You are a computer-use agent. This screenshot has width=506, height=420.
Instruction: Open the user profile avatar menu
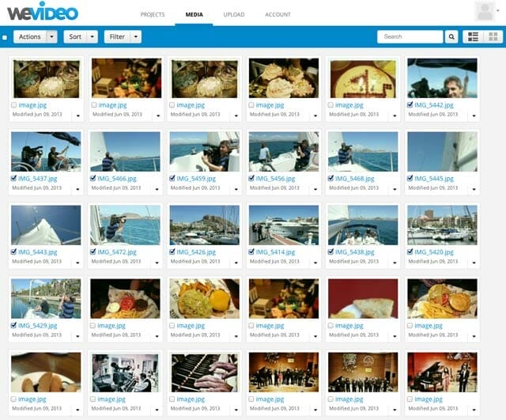[x=485, y=11]
